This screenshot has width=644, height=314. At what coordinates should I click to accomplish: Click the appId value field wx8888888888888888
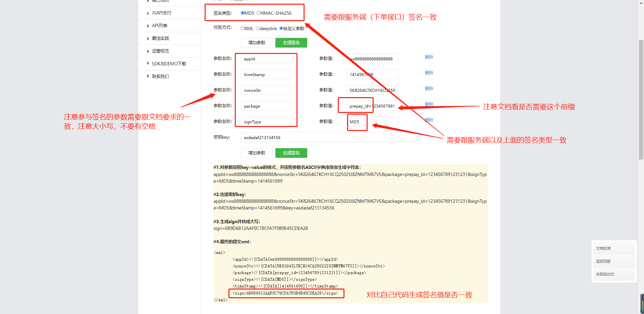(x=372, y=59)
